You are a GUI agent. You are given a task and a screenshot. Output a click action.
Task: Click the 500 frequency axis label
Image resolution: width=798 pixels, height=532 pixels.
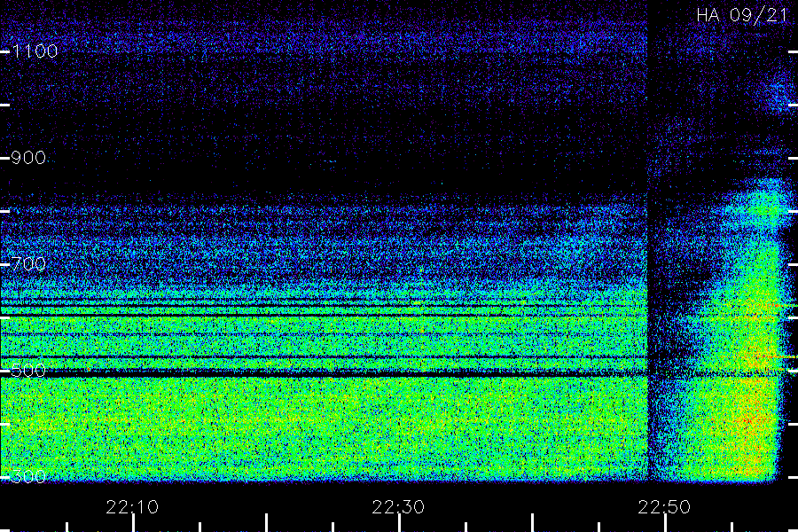(x=28, y=371)
